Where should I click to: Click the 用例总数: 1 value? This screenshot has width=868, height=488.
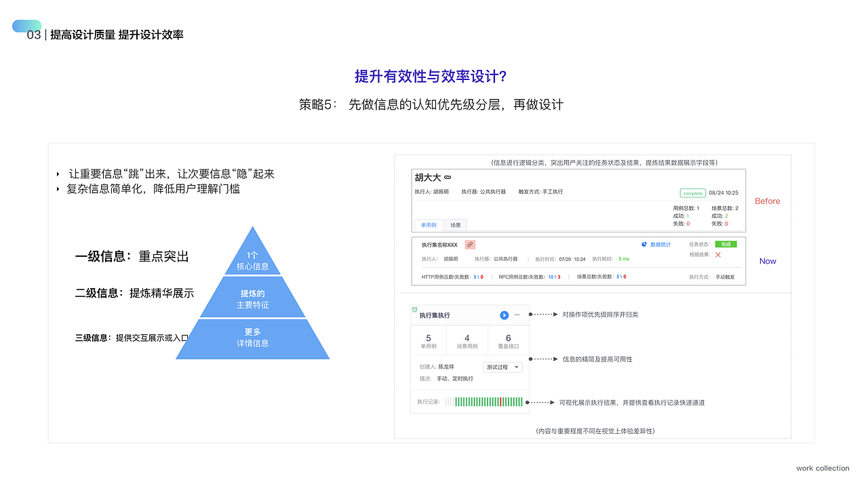pyautogui.click(x=686, y=208)
